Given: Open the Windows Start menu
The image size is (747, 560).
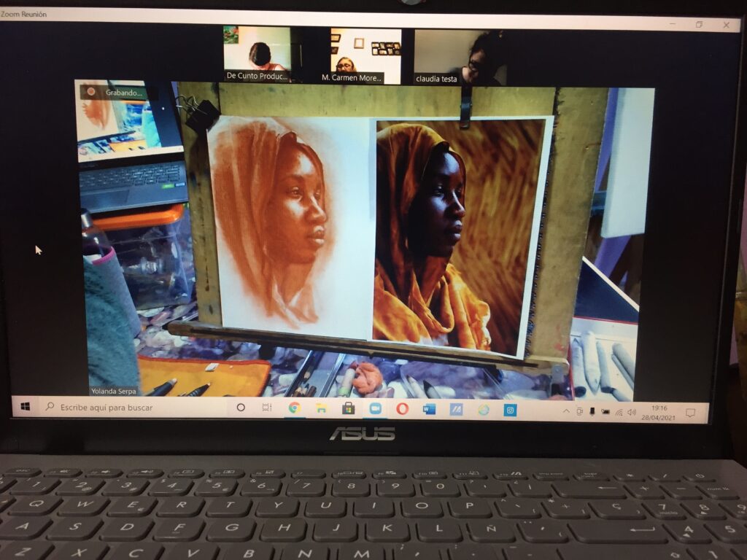Looking at the screenshot, I should click(x=25, y=407).
